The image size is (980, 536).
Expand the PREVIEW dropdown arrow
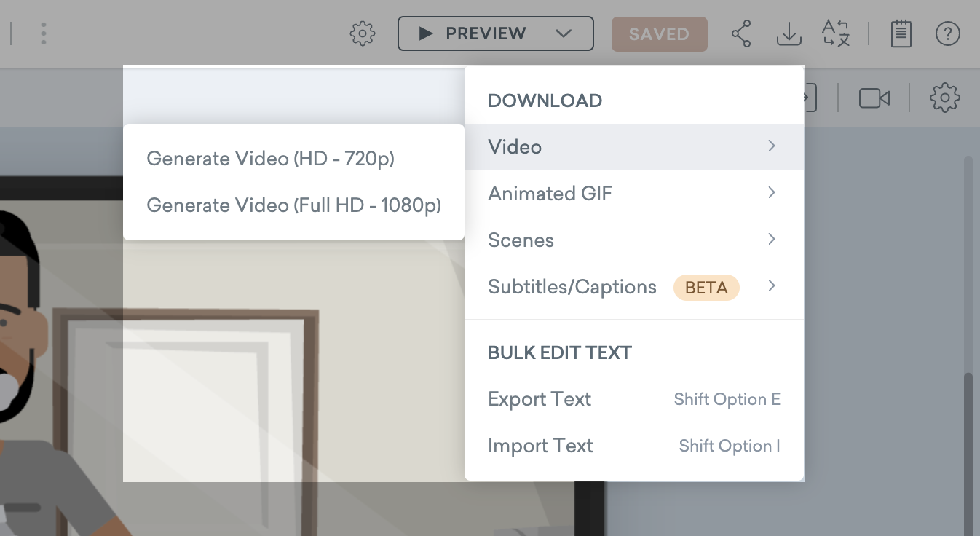pos(563,33)
